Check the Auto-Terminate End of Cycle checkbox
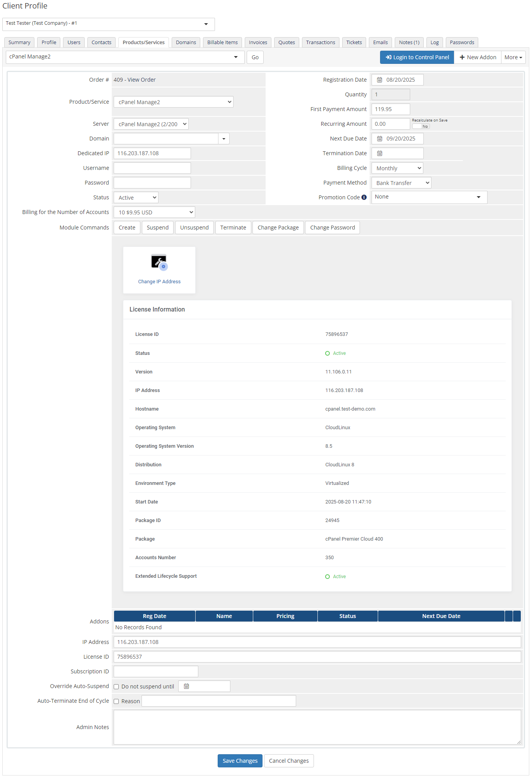Screen dimensions: 532x779 pyautogui.click(x=116, y=701)
